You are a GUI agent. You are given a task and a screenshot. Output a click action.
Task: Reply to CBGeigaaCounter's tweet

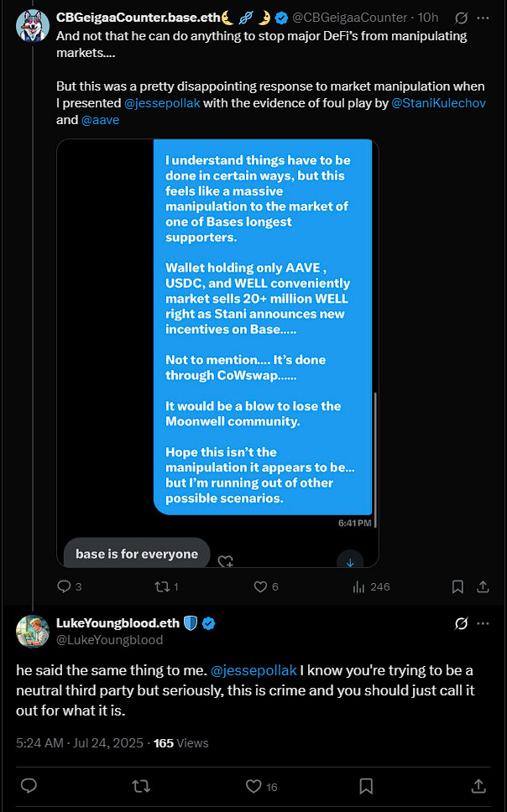click(x=64, y=586)
